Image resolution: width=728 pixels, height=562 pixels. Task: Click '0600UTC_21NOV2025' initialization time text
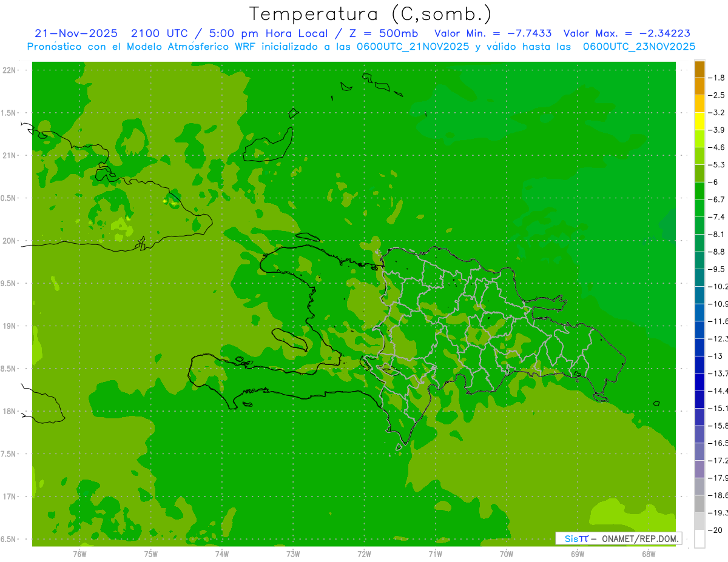[x=413, y=47]
